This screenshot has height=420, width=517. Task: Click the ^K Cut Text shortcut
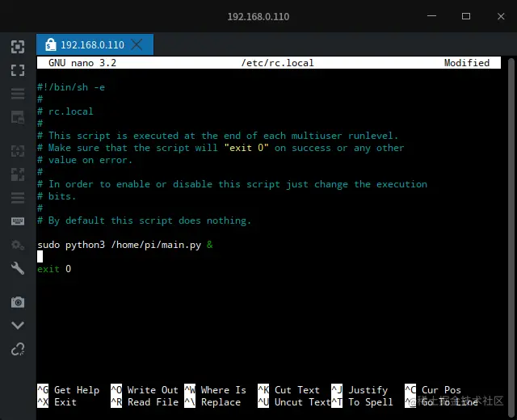coord(288,390)
